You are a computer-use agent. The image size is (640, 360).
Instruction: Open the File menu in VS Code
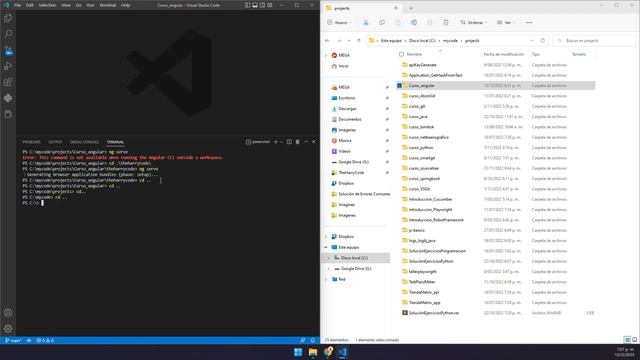pos(18,5)
